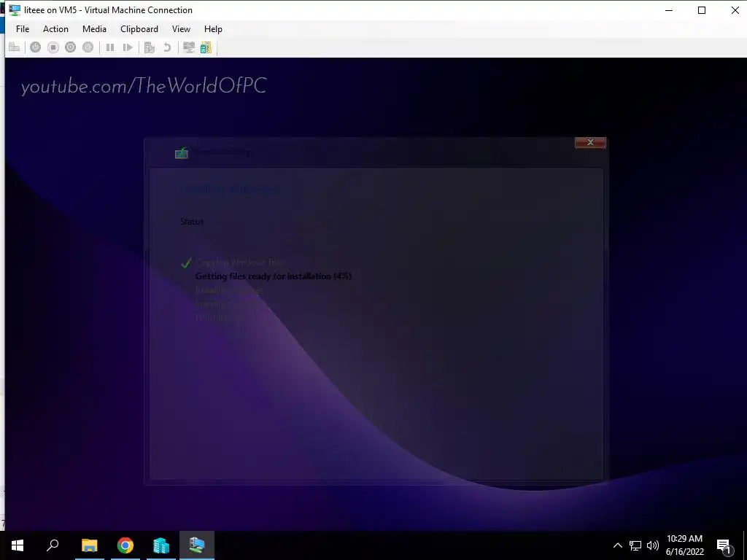Launch Google Chrome from the taskbar

pyautogui.click(x=125, y=545)
